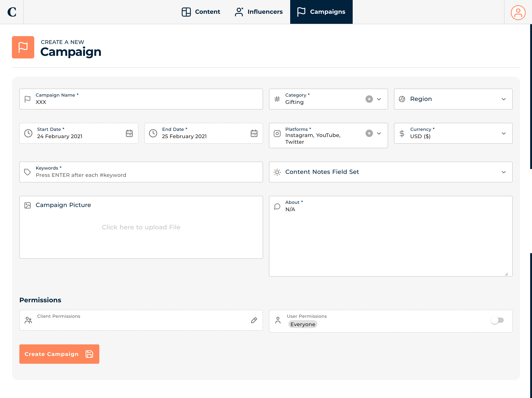This screenshot has height=398, width=532.
Task: Toggle the User Permissions switch
Action: tap(497, 320)
